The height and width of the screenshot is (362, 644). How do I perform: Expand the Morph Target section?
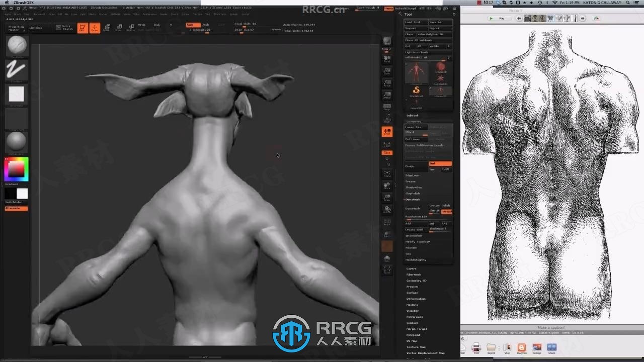click(x=417, y=329)
